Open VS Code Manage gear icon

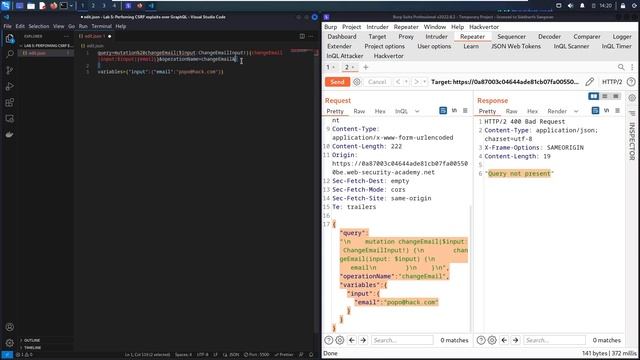tap(10, 343)
